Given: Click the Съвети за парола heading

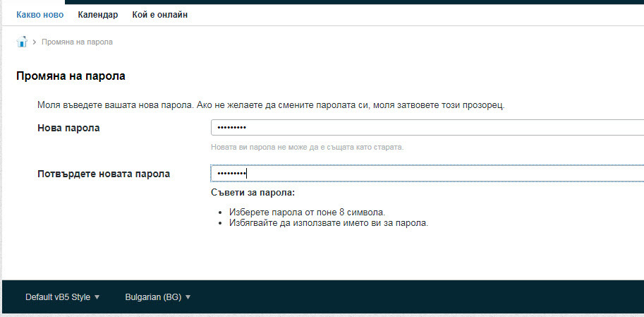Looking at the screenshot, I should [252, 193].
